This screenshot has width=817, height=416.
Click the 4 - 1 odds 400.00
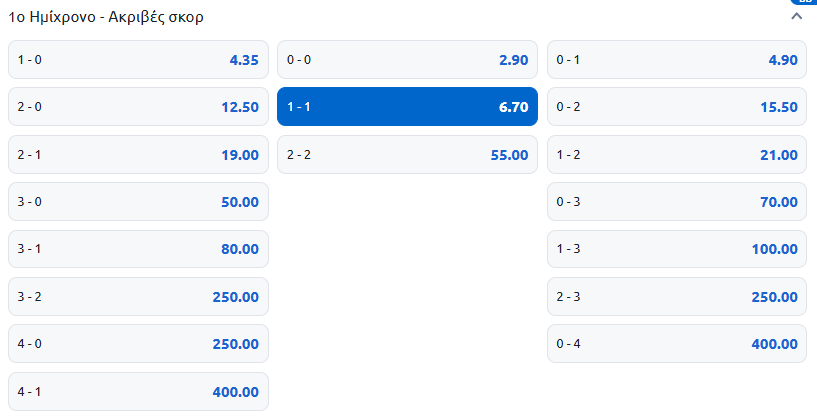pyautogui.click(x=138, y=392)
